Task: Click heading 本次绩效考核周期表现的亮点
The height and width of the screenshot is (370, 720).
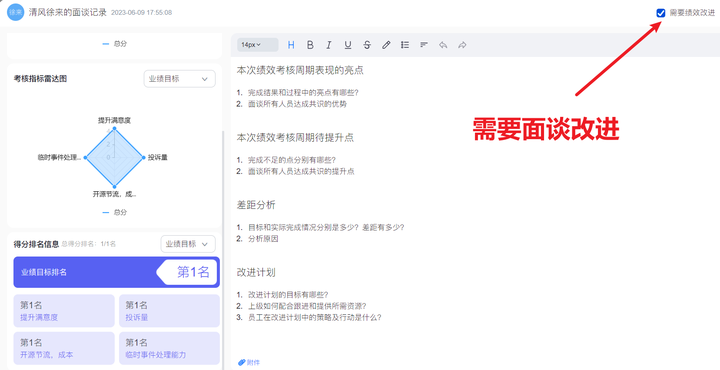Action: (300, 70)
